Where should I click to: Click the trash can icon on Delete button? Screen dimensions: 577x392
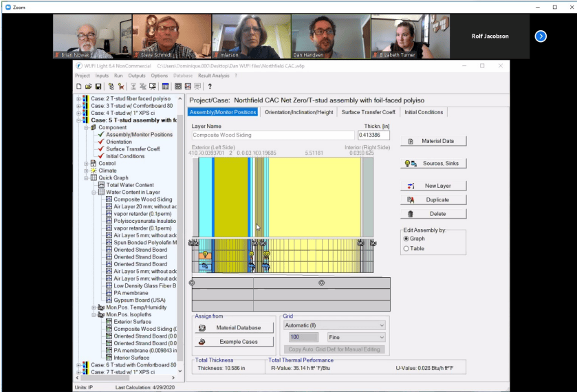411,214
